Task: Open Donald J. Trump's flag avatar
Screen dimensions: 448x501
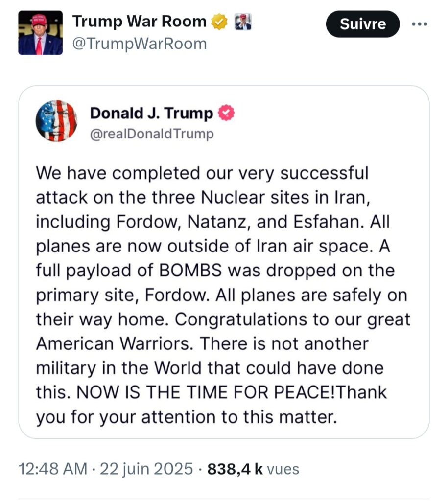Action: click(56, 121)
